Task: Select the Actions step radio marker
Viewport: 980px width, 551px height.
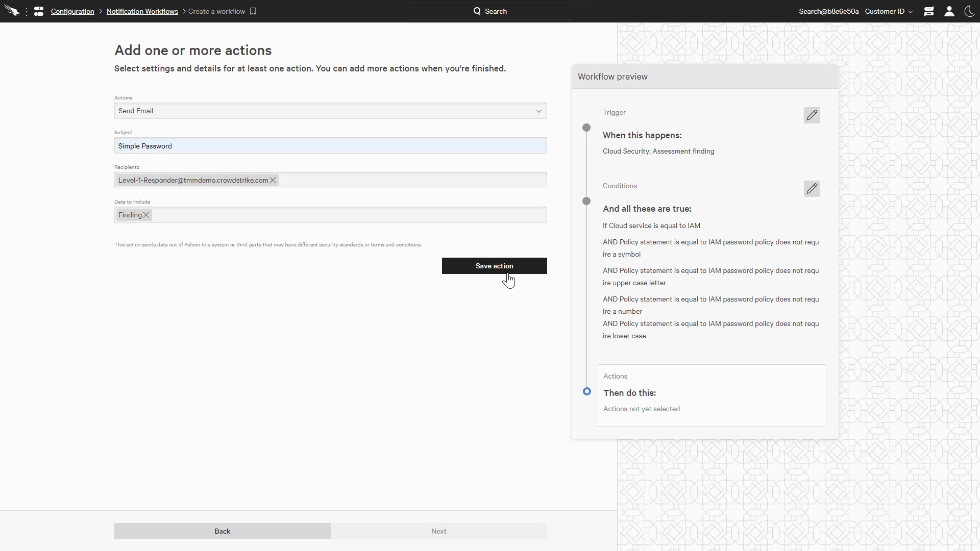Action: point(587,391)
